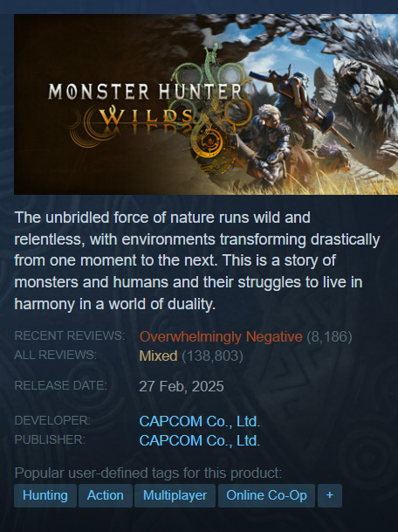Choose the Multiplayer tag
This screenshot has width=398, height=532.
(175, 495)
